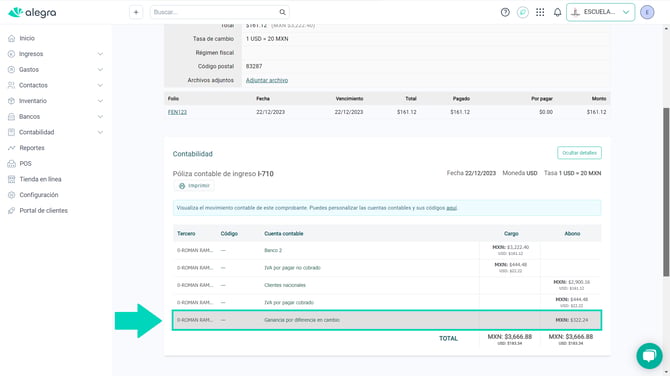Click the Ingresos sidebar icon
Viewport: 670px width, 376px height.
click(12, 54)
